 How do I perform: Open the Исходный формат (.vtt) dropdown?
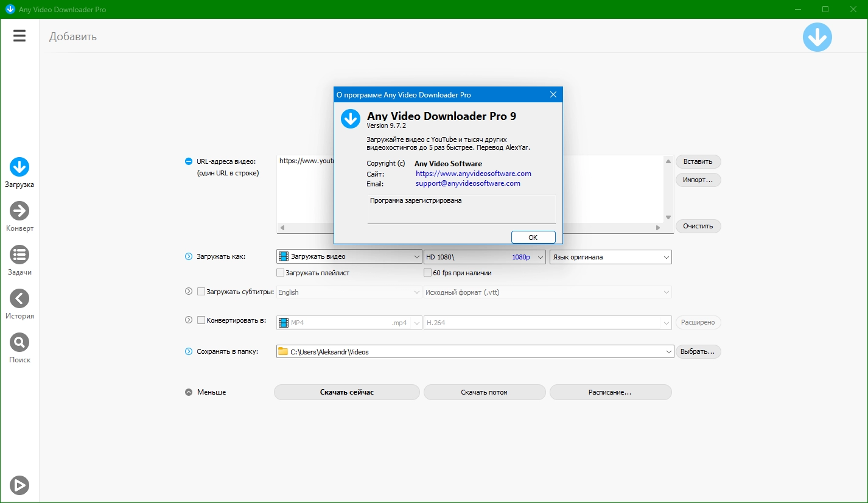548,292
